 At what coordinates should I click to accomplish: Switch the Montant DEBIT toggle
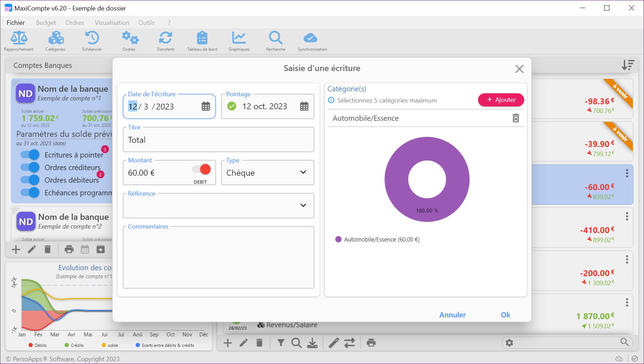201,169
